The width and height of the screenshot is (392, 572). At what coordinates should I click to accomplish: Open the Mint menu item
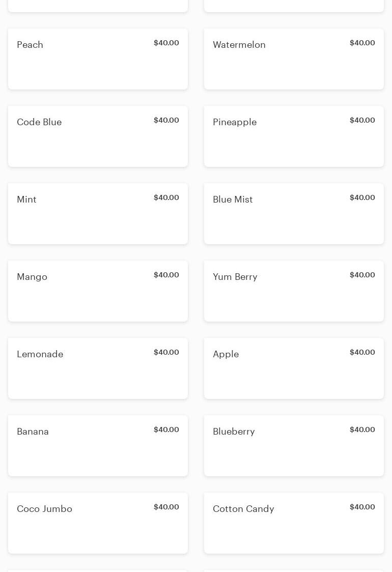tap(98, 214)
